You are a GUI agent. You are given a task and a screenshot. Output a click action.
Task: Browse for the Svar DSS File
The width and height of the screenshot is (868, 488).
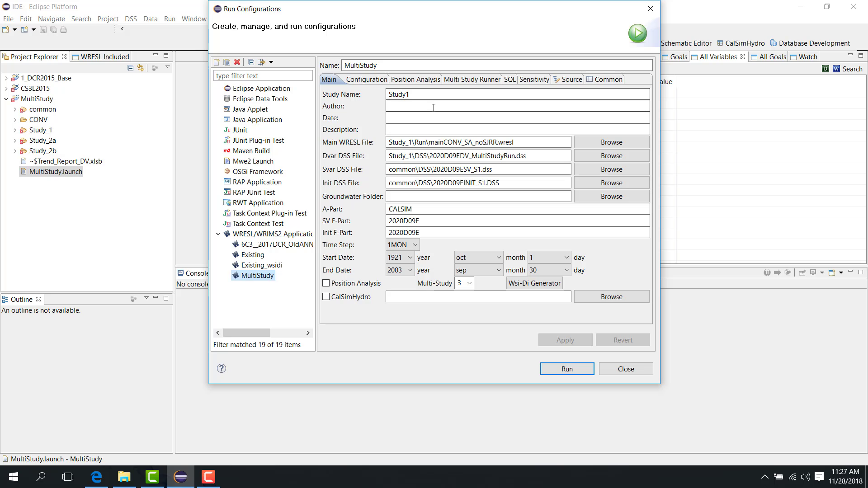pos(611,169)
